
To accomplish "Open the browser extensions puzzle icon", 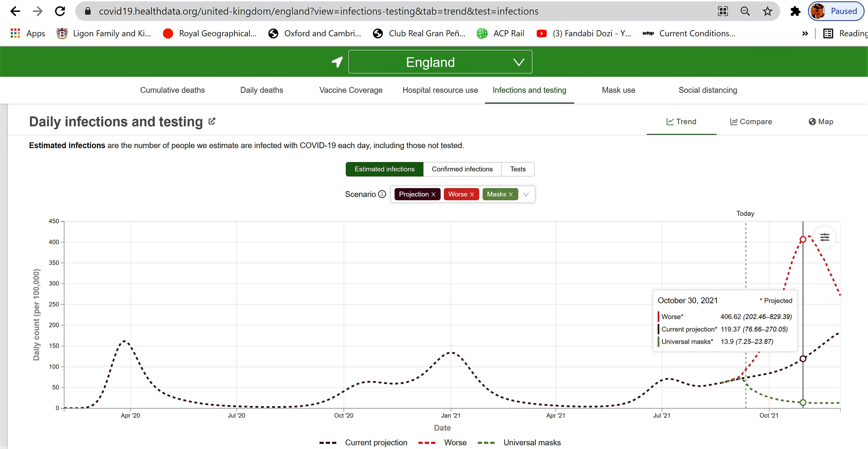I will pos(795,11).
